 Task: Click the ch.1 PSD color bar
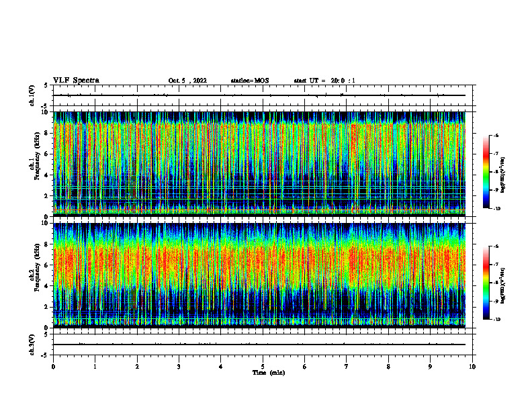(486, 172)
